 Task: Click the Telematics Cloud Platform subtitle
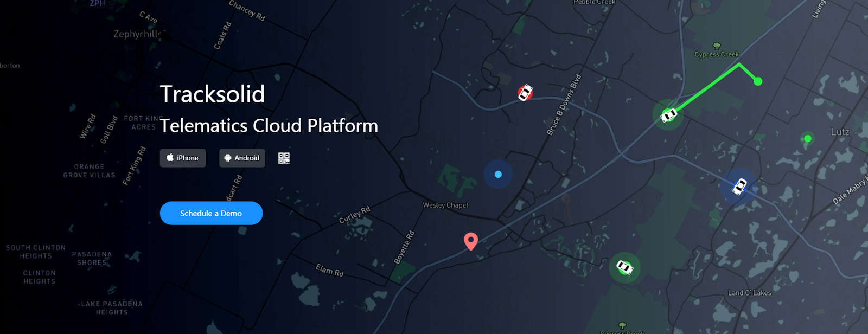click(269, 126)
